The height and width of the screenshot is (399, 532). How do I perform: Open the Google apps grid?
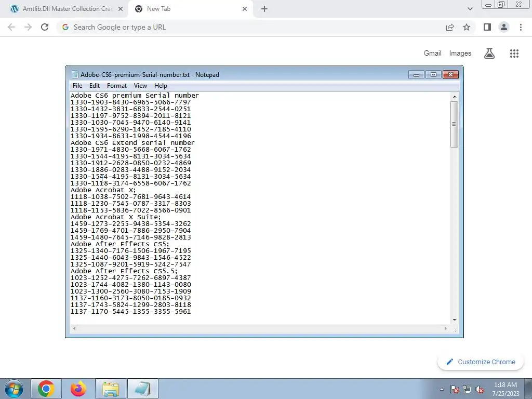click(x=514, y=54)
